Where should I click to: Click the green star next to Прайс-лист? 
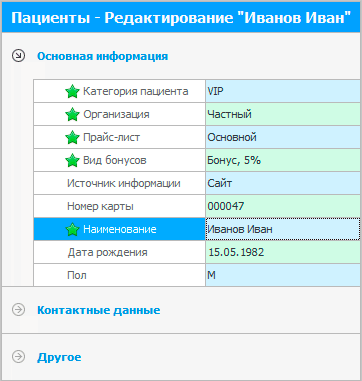click(x=72, y=137)
